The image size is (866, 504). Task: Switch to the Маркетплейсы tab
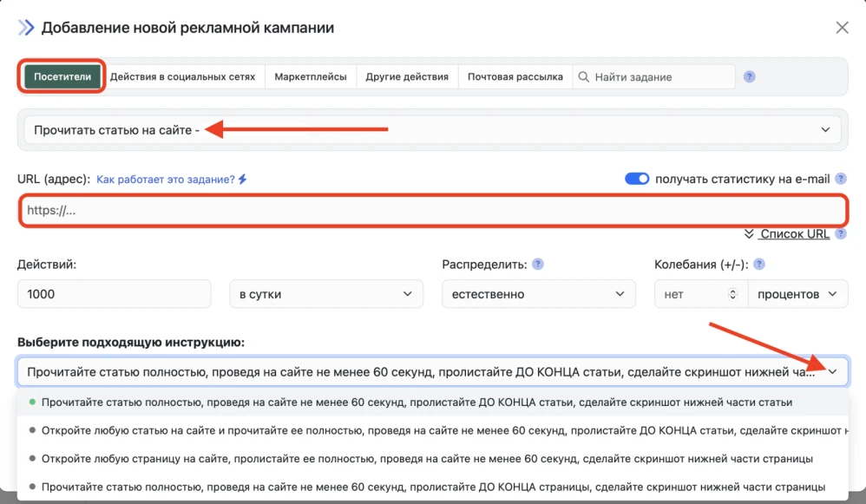312,76
